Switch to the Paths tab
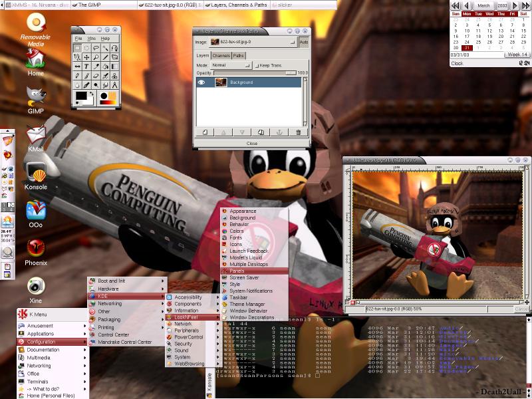 click(239, 55)
